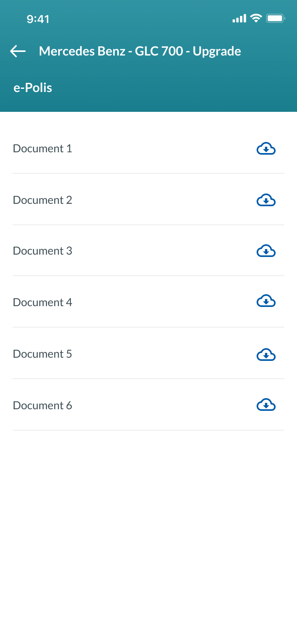Tap the 9:41 clock in status bar
The image size is (297, 644).
tap(38, 19)
